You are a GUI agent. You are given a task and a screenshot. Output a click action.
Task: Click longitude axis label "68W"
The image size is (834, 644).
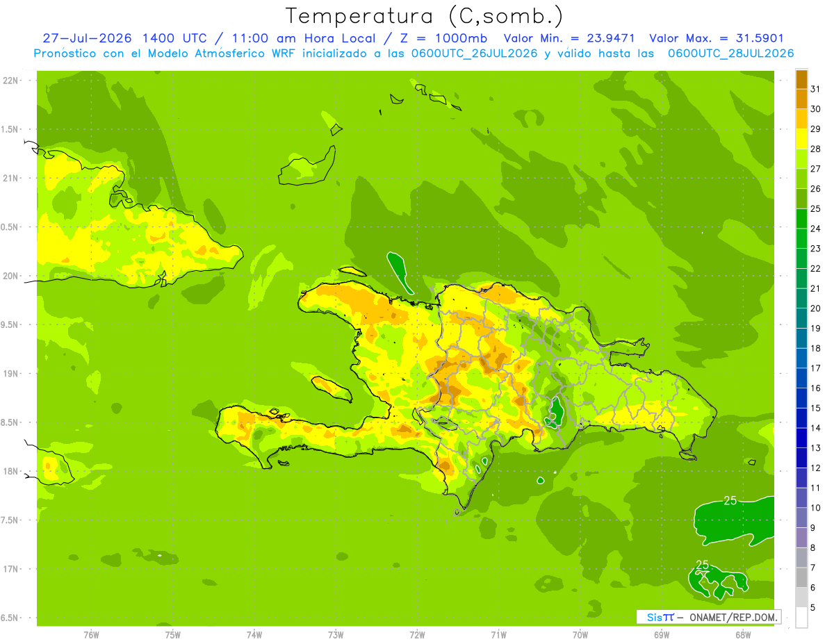click(742, 634)
